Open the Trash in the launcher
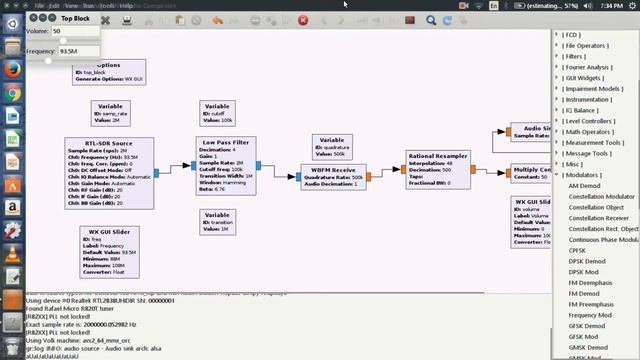640x360 pixels. (13, 347)
